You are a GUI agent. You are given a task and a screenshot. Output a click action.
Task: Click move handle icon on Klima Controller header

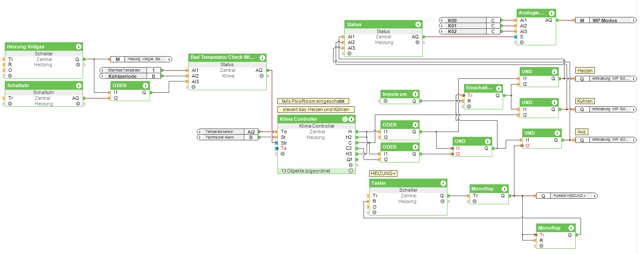[x=345, y=119]
